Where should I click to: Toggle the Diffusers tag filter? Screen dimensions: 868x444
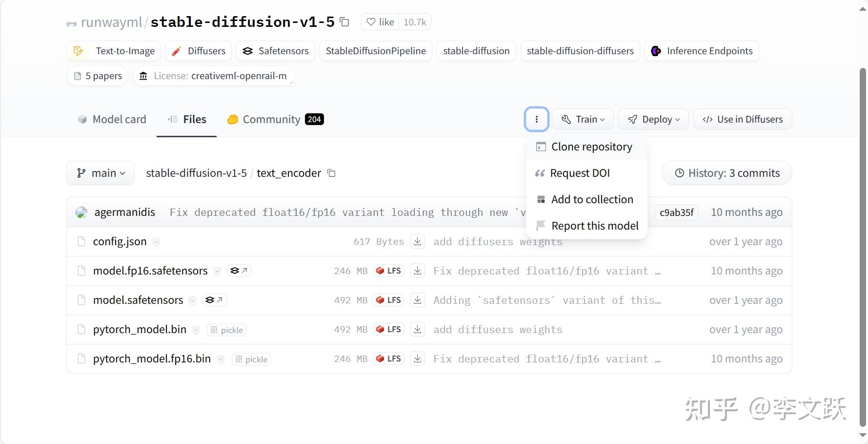[x=198, y=51]
